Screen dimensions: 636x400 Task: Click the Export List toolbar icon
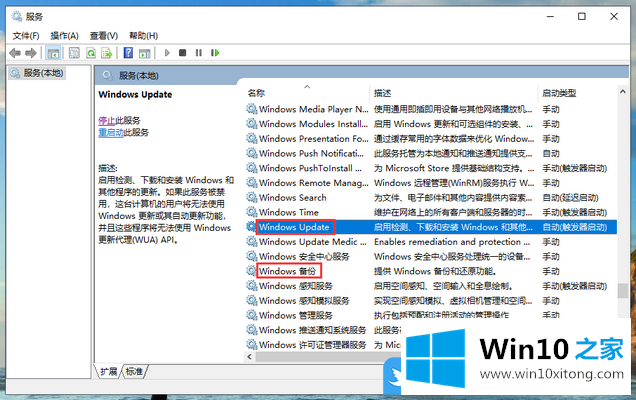tap(107, 53)
